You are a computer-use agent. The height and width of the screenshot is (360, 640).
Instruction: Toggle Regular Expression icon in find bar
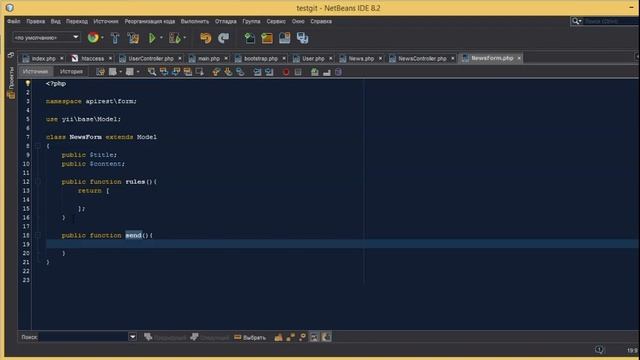click(302, 337)
